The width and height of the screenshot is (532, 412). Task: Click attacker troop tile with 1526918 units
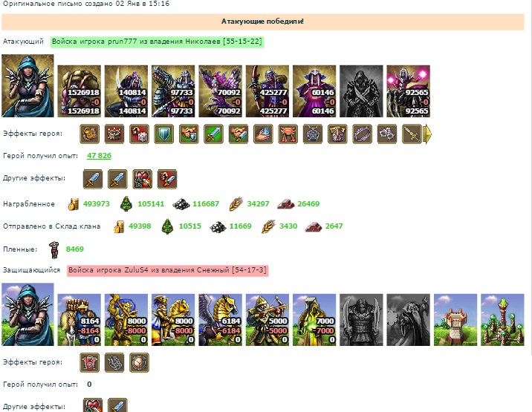[x=80, y=91]
